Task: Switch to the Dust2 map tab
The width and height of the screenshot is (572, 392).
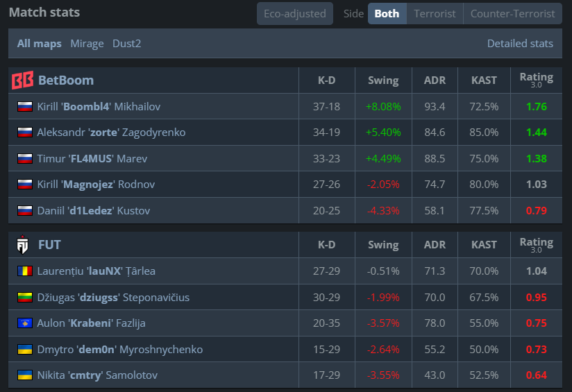Action: 126,44
